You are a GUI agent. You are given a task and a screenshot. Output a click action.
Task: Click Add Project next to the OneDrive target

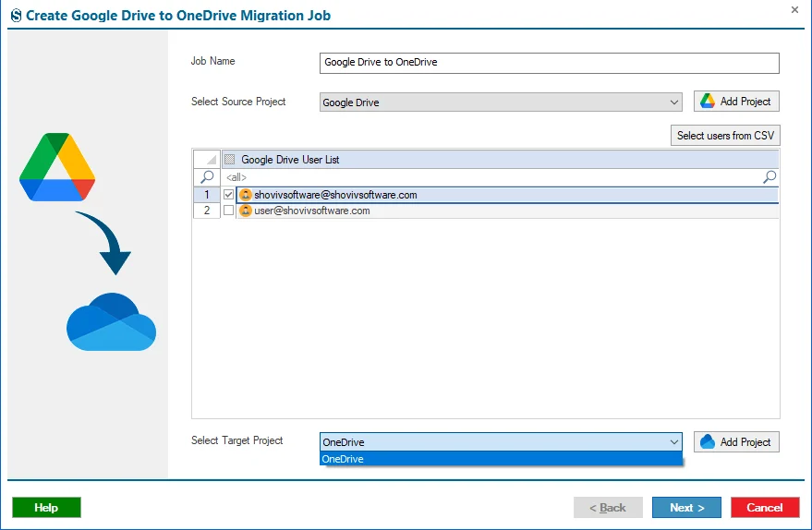[x=736, y=442]
